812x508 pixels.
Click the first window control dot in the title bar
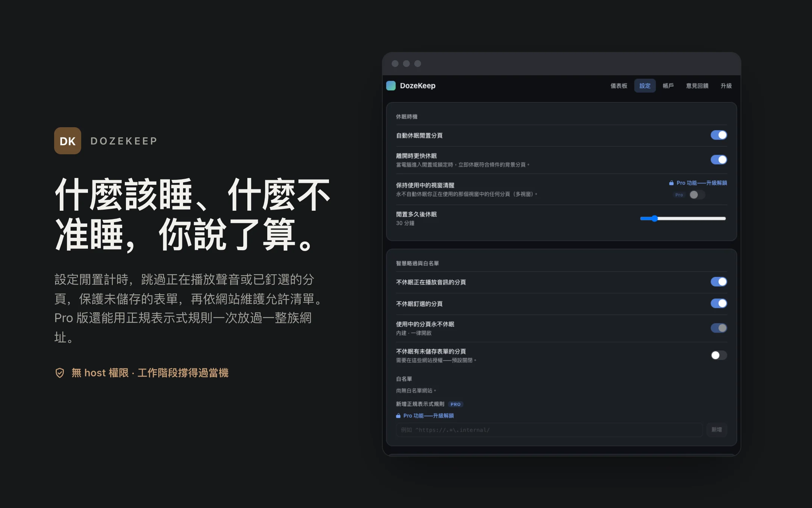(395, 64)
